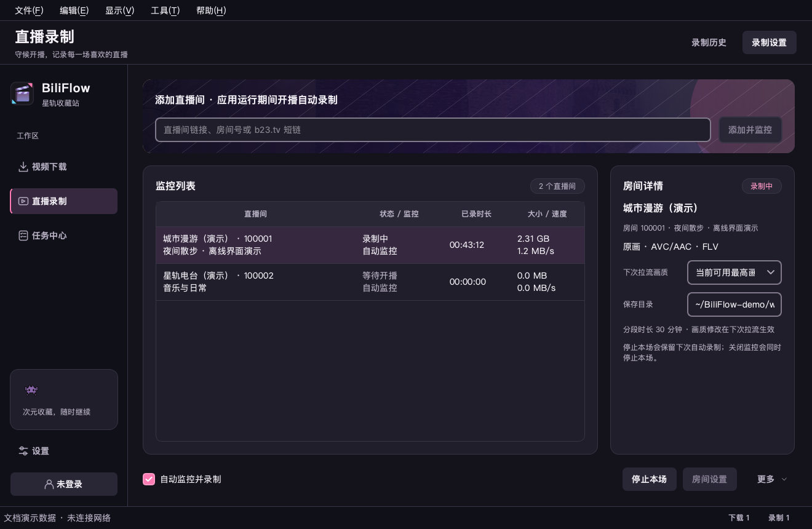The height and width of the screenshot is (529, 812).
Task: Click the video download arrow icon
Action: point(23,167)
